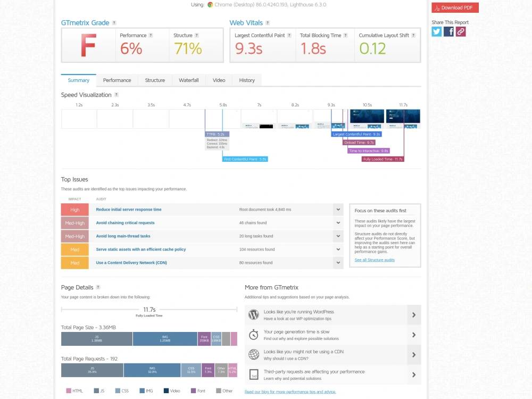The height and width of the screenshot is (399, 532).
Task: Expand efficient cache policy audit
Action: [x=338, y=250]
